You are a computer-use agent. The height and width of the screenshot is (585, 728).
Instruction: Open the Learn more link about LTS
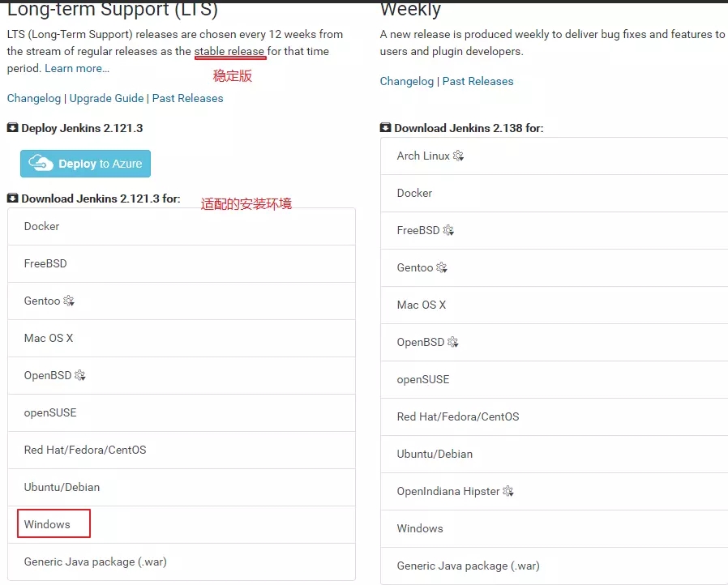(x=77, y=68)
